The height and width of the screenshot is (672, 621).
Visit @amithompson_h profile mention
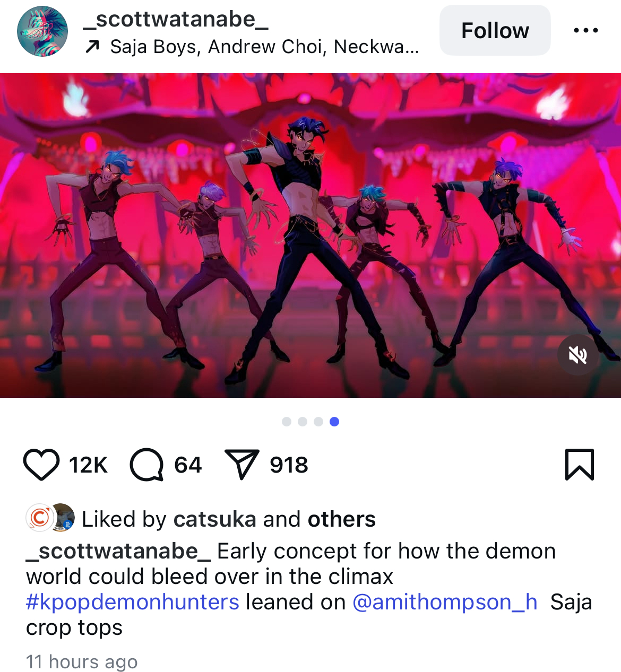pyautogui.click(x=445, y=603)
